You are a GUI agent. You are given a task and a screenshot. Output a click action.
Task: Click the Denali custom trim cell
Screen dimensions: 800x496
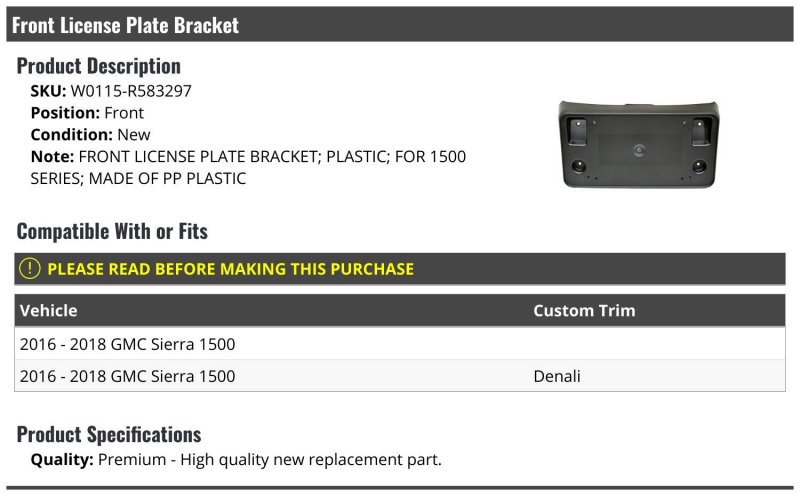557,376
